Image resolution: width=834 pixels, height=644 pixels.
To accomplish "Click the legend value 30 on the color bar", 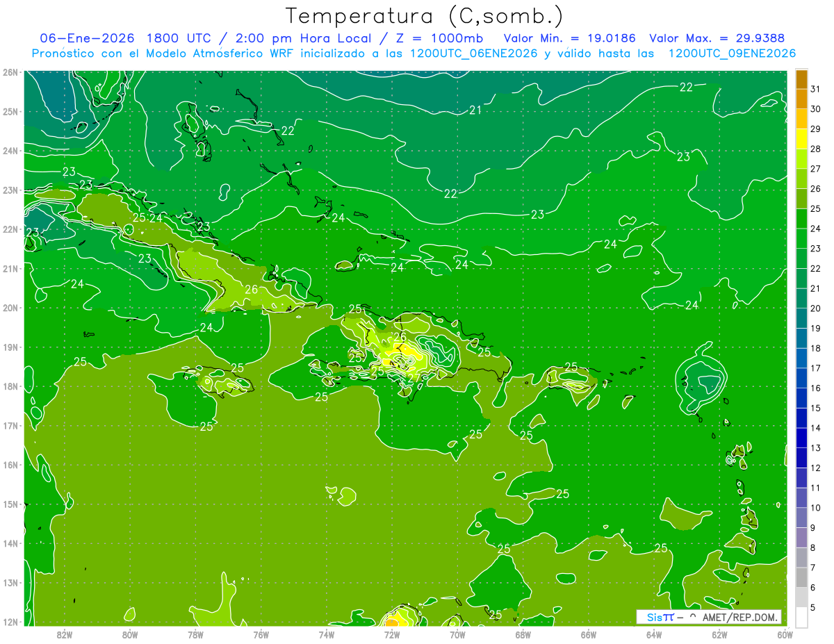I will click(x=816, y=108).
